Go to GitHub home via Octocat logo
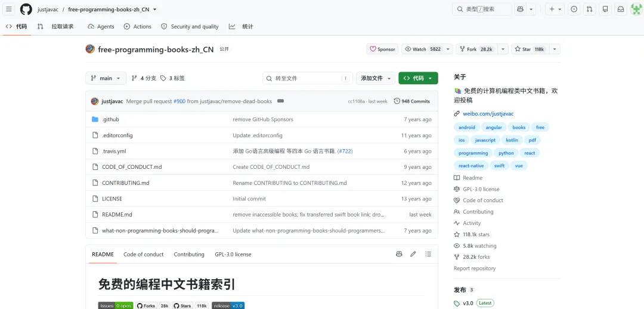 26,9
